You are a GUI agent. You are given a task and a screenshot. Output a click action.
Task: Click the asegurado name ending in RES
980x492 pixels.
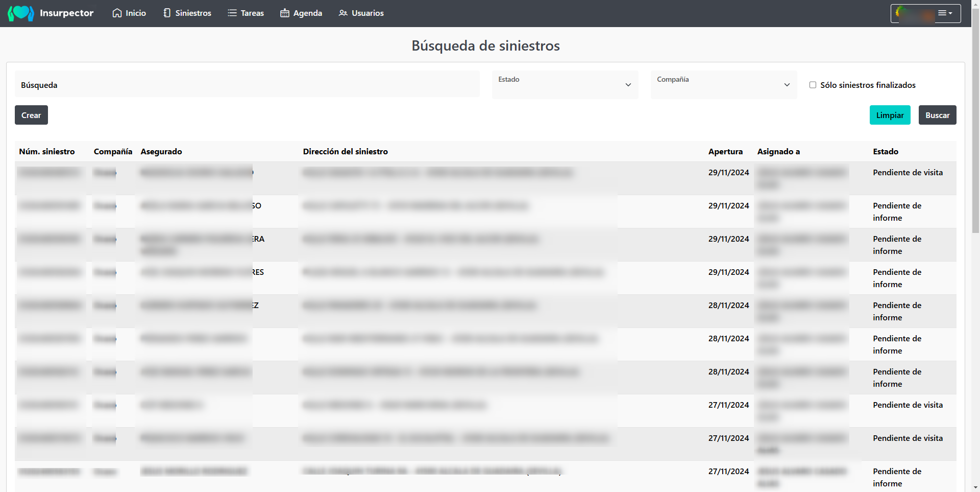[203, 272]
